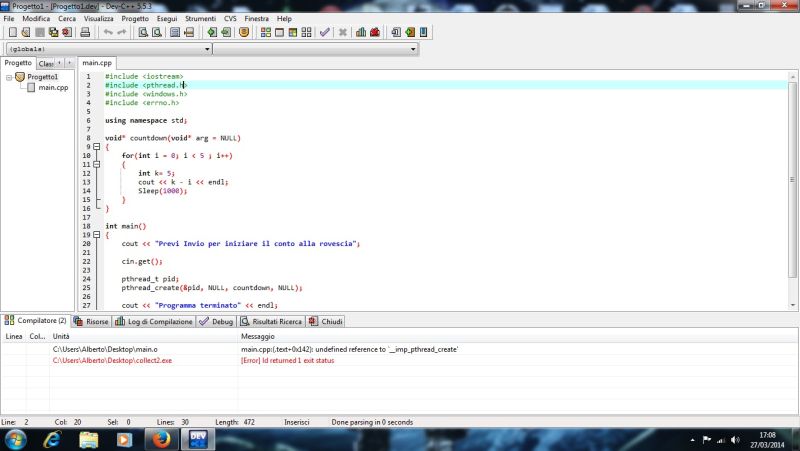Click the green project toolbar icon between the two other project icons
800x451 pixels.
pyautogui.click(x=410, y=32)
